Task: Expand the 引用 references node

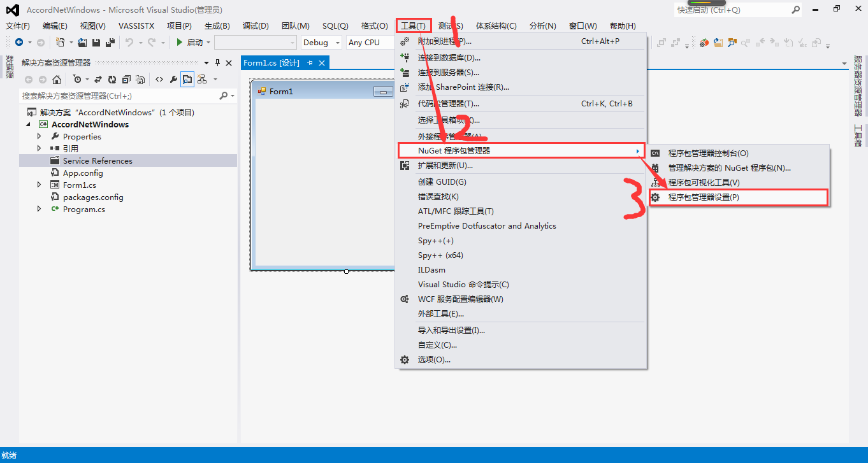Action: tap(40, 148)
